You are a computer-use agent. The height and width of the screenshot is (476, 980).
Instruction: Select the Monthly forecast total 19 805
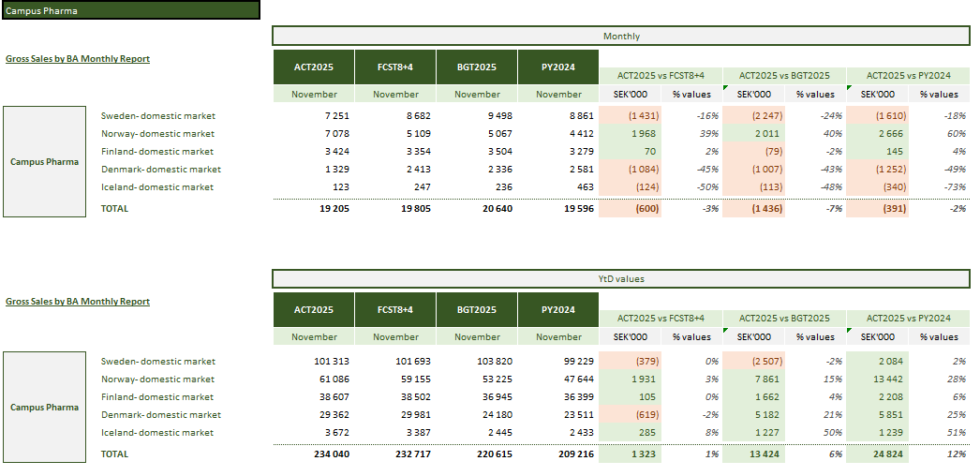(409, 209)
